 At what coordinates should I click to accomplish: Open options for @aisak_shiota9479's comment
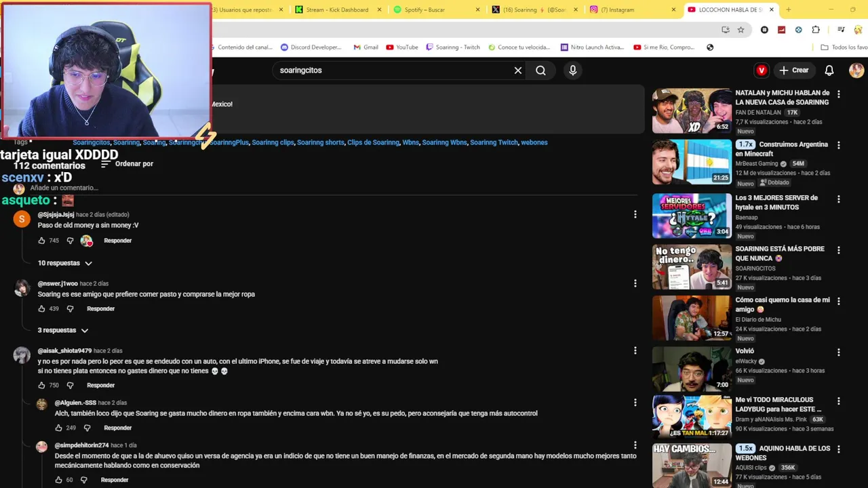635,350
